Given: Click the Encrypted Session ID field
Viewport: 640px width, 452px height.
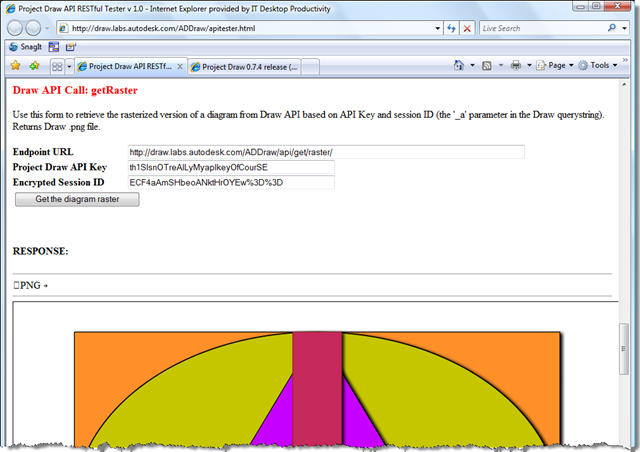Looking at the screenshot, I should tap(230, 183).
